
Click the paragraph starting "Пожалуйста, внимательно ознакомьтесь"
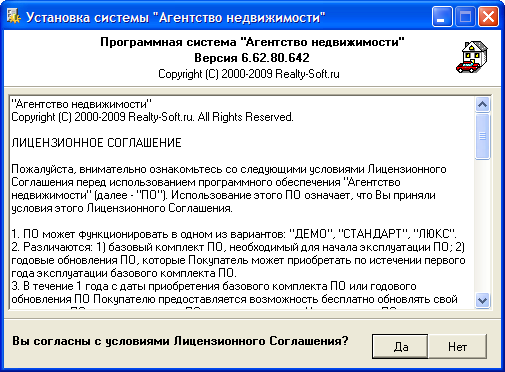229,189
